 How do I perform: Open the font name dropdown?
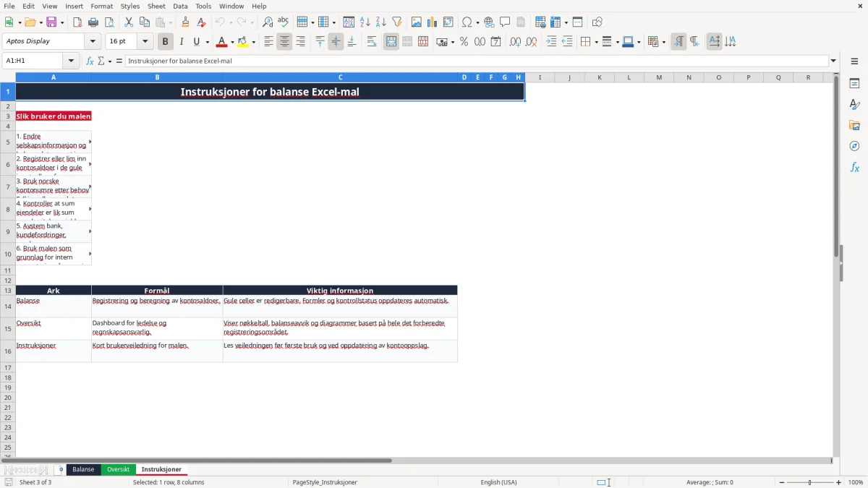coord(91,42)
